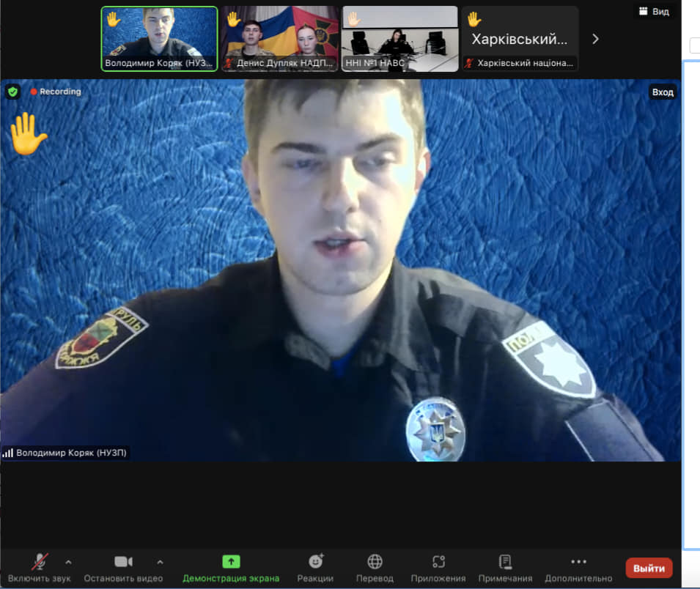This screenshot has width=700, height=589.
Task: Click the red Recording indicator
Action: click(x=56, y=92)
